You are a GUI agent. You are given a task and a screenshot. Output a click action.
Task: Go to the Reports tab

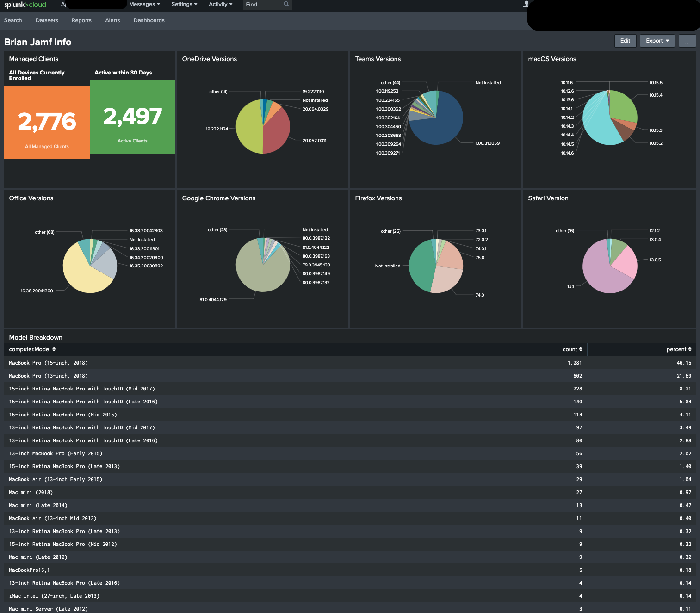click(81, 20)
